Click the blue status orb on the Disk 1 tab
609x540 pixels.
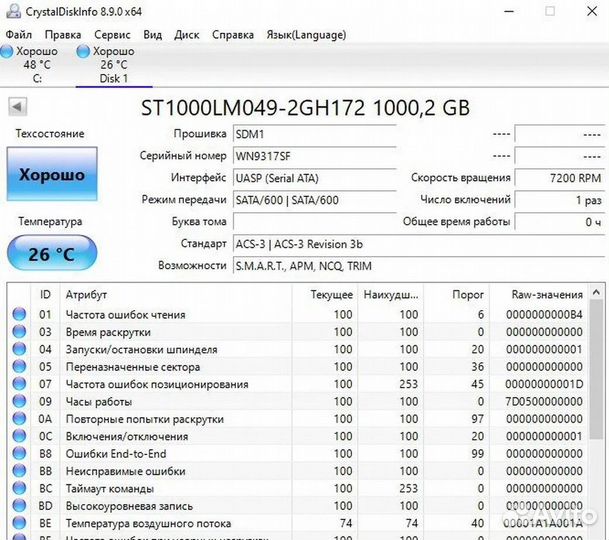coord(83,51)
